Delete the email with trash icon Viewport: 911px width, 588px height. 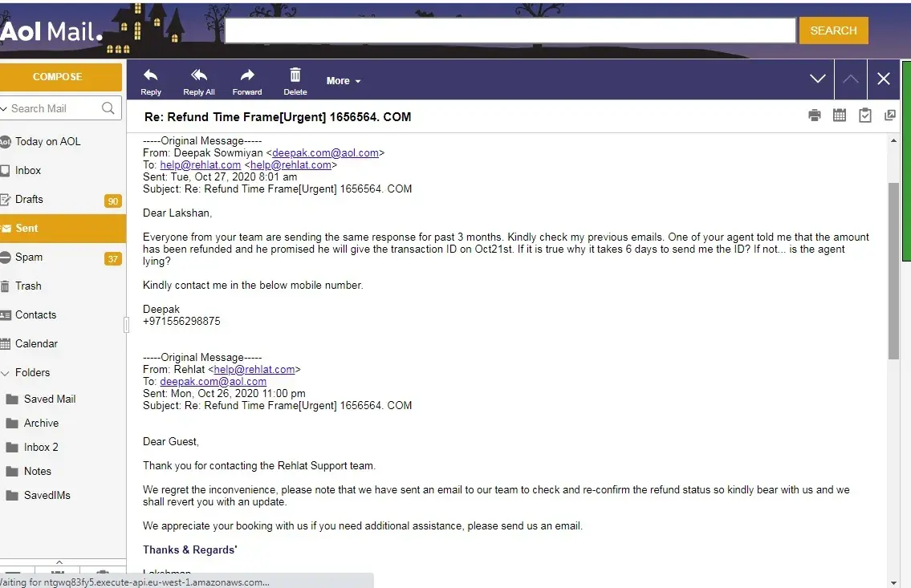295,76
